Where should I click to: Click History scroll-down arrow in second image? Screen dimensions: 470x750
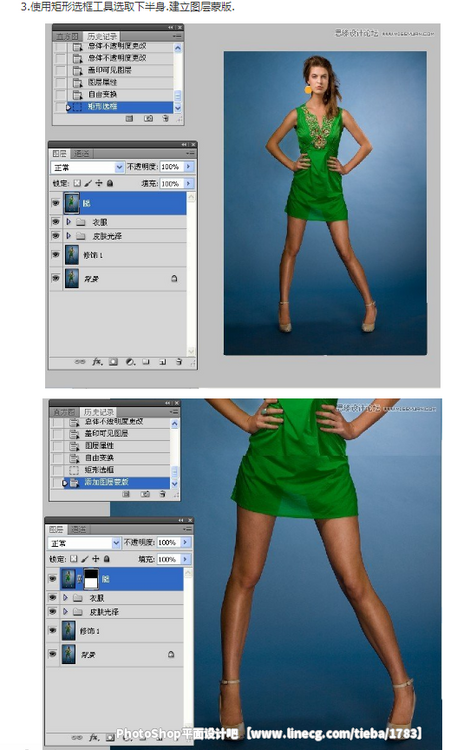(175, 484)
